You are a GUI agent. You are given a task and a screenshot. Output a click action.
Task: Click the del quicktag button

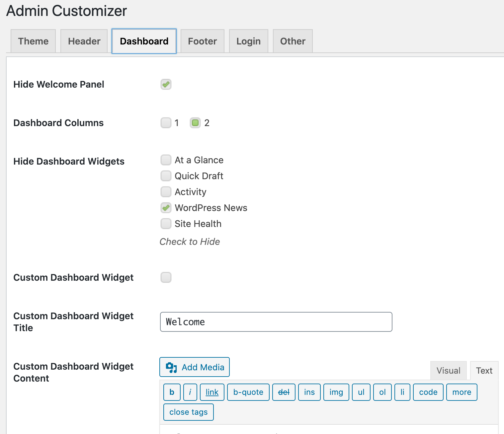pyautogui.click(x=284, y=392)
